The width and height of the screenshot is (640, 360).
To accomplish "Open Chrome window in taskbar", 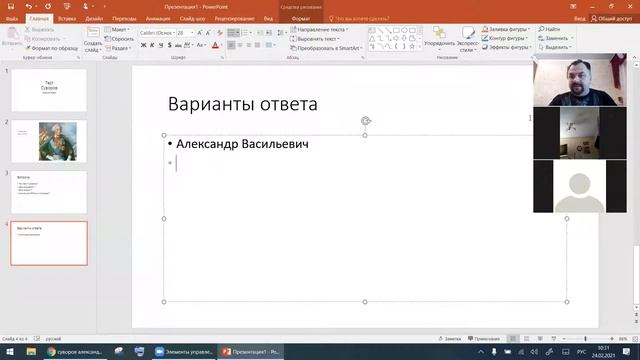I will click(x=75, y=351).
